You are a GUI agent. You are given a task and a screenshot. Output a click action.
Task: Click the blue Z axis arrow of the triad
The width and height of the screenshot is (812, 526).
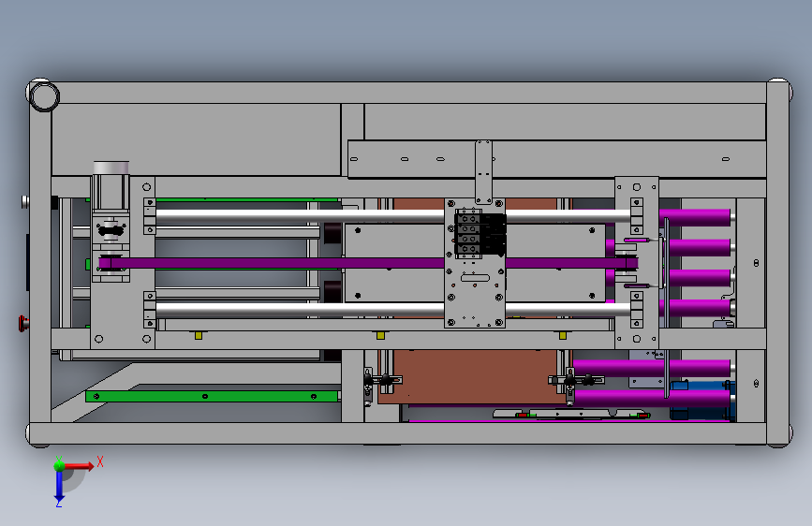pyautogui.click(x=59, y=487)
